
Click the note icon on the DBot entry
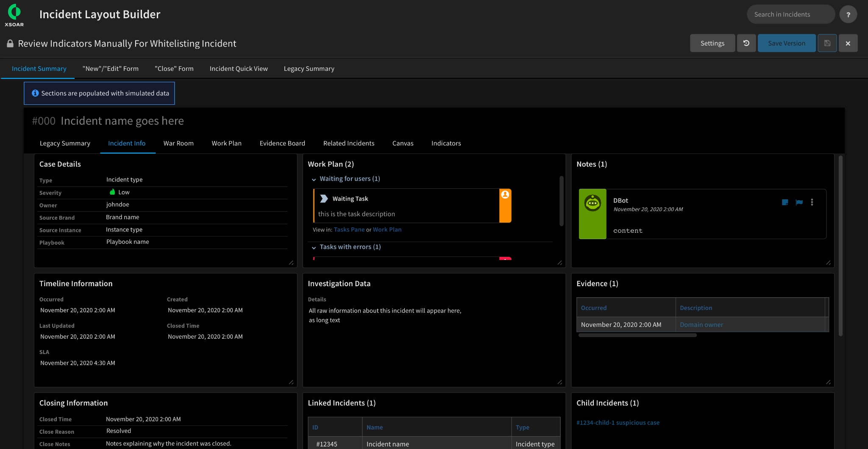click(x=785, y=202)
